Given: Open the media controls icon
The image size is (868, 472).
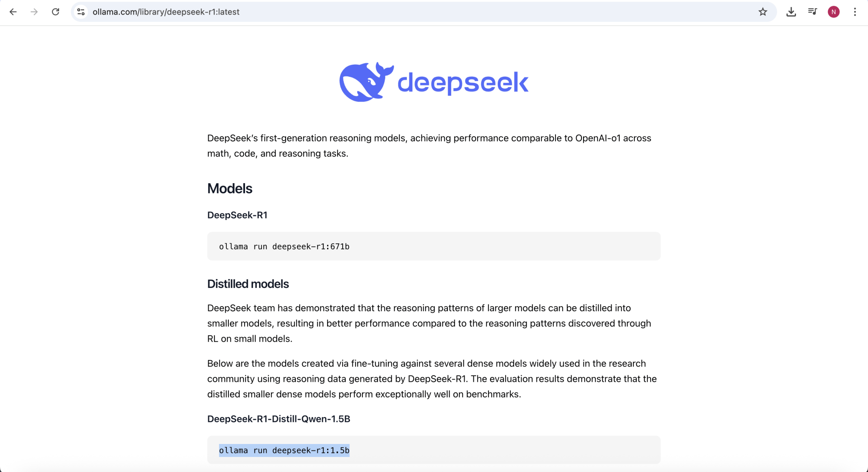Looking at the screenshot, I should point(812,12).
